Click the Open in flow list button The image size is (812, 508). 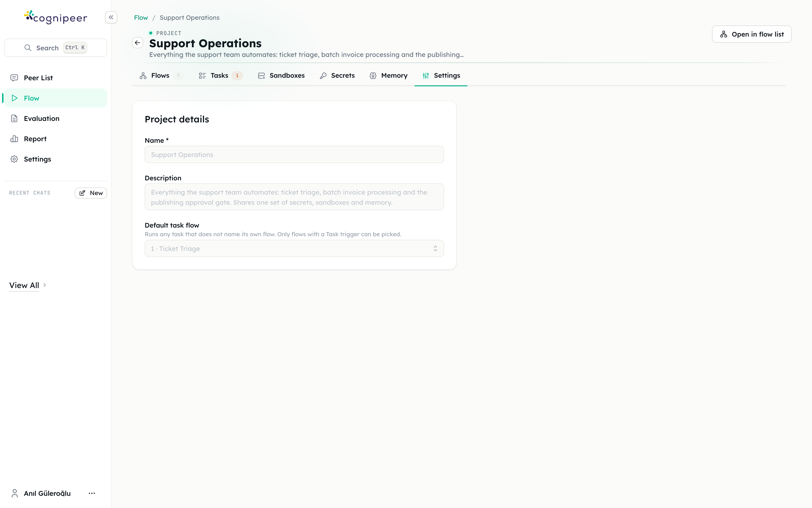pos(752,34)
